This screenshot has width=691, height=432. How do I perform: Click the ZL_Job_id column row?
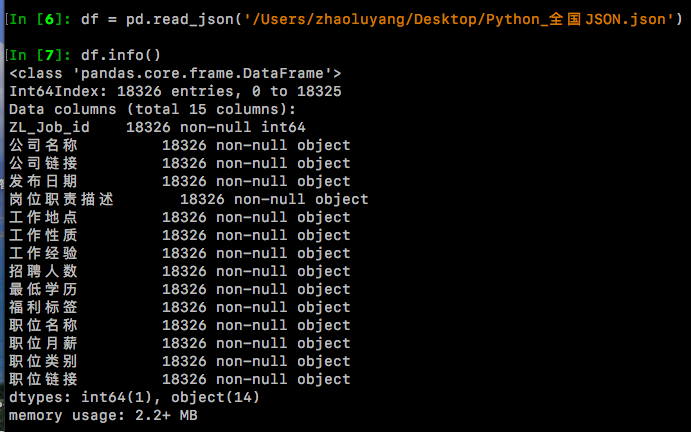pyautogui.click(x=157, y=127)
